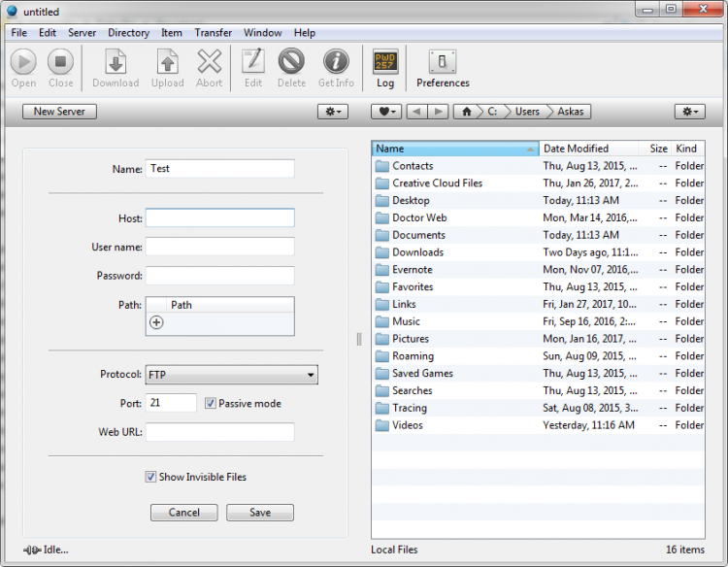
Task: Select the Tracing folder row
Action: pos(539,408)
